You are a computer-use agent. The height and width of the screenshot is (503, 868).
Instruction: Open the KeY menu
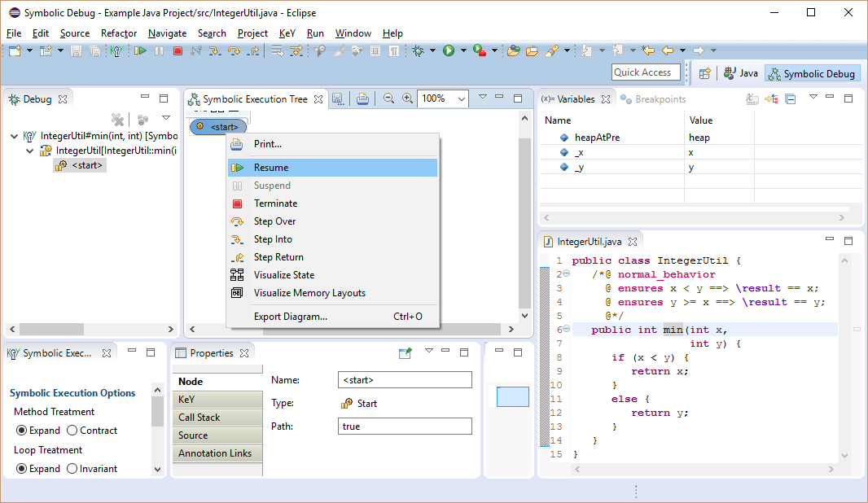[x=287, y=33]
